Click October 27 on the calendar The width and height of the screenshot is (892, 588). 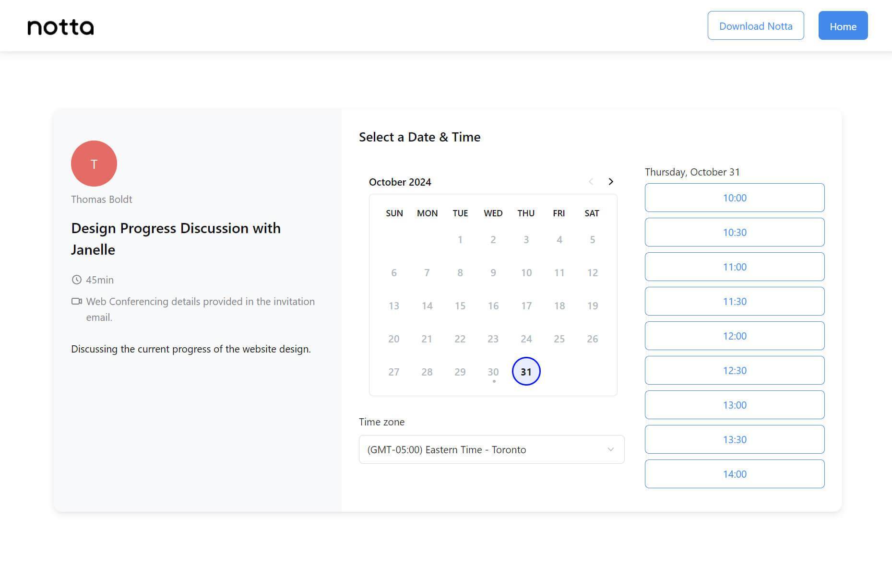(394, 372)
